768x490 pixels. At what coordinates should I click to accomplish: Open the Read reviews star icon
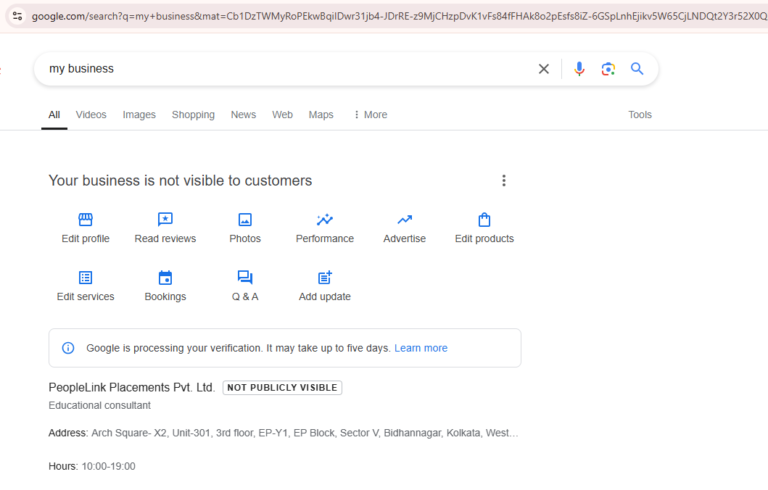click(x=165, y=220)
